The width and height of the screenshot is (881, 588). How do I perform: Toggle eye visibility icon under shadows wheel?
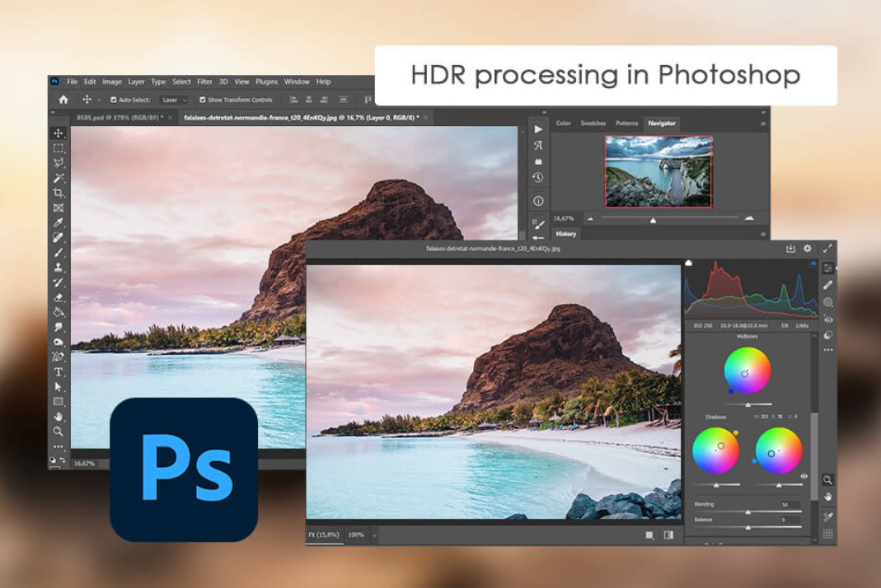coord(804,476)
